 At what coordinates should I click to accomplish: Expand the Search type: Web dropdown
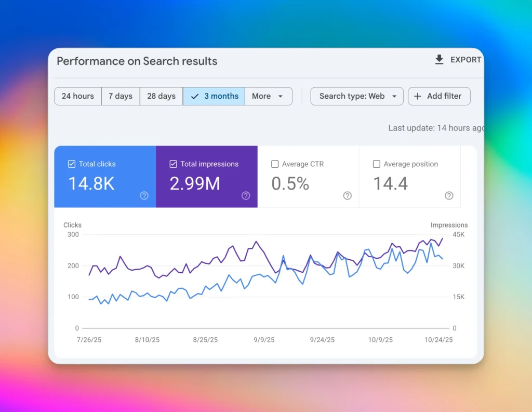[357, 96]
